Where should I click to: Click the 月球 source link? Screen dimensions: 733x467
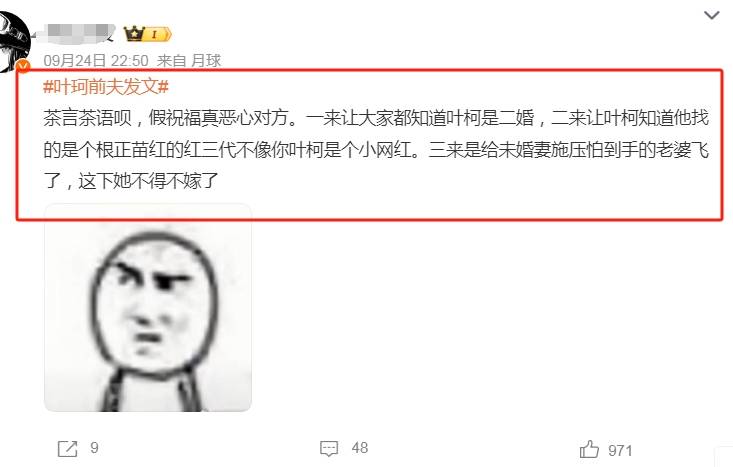point(206,60)
